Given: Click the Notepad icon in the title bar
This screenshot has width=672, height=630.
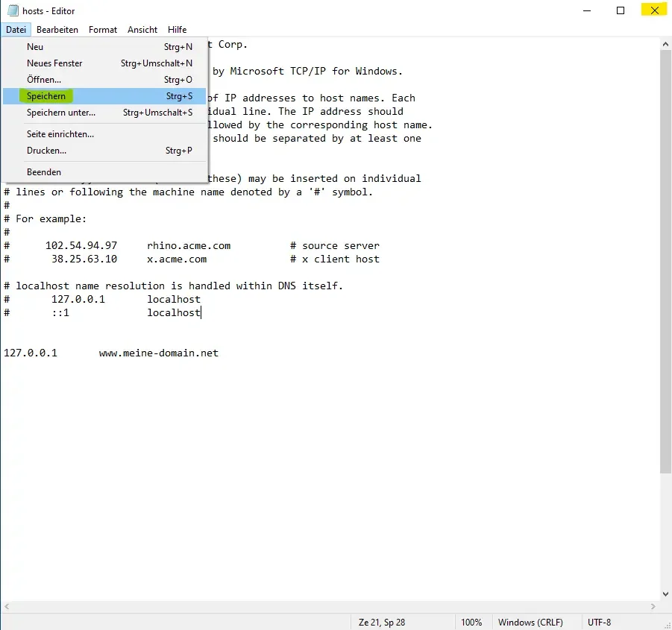Looking at the screenshot, I should pyautogui.click(x=11, y=11).
